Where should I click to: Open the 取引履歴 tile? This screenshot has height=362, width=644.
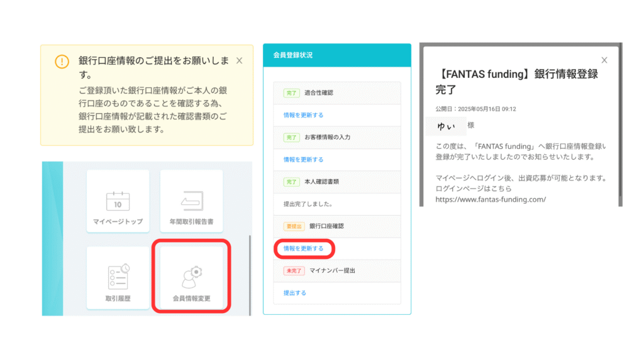click(118, 278)
